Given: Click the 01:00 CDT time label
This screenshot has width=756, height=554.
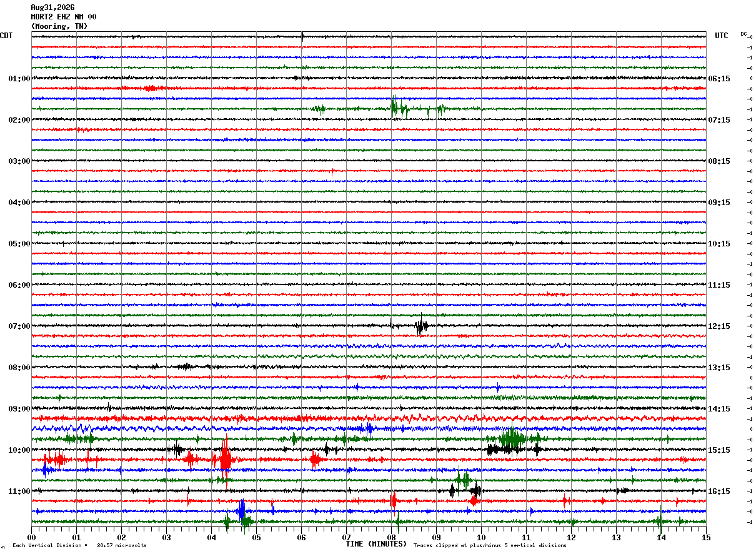Looking at the screenshot, I should pyautogui.click(x=19, y=79).
